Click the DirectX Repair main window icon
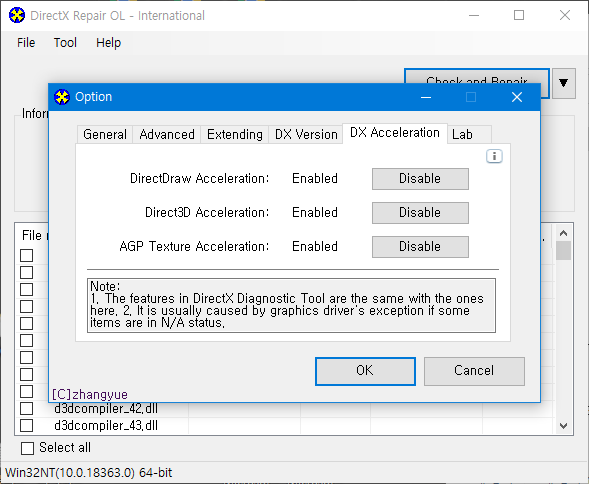589x484 pixels. 17,15
